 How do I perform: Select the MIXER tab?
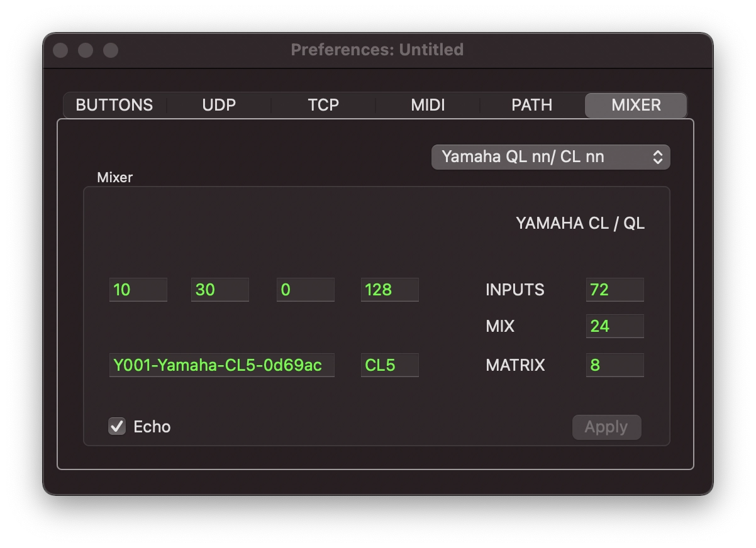click(636, 105)
